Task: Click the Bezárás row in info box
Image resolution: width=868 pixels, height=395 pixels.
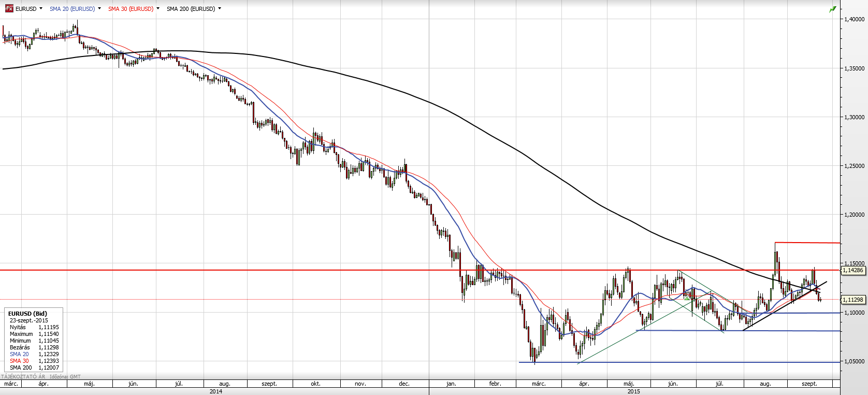Action: [x=34, y=347]
